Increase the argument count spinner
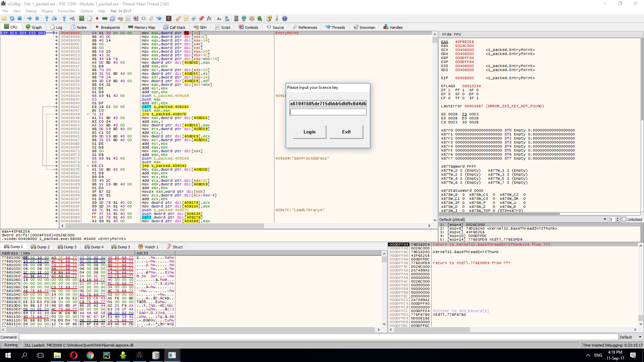The height and width of the screenshot is (362, 644). point(618,218)
